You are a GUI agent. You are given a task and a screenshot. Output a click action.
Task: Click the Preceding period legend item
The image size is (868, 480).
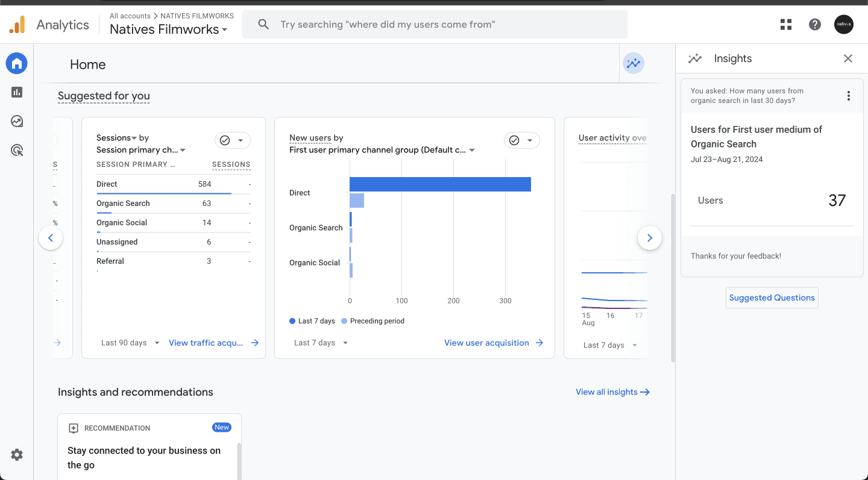373,321
